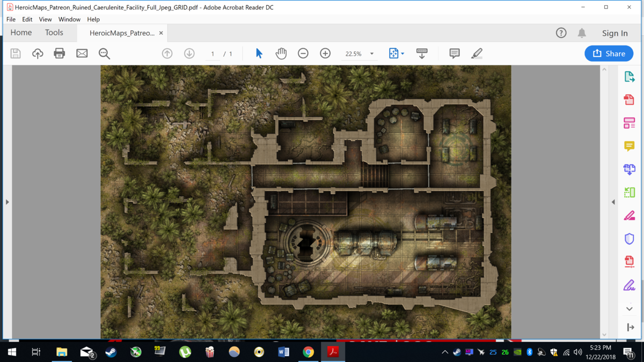The height and width of the screenshot is (362, 644).
Task: Expand the fit page options dropdown arrow
Action: (x=402, y=54)
